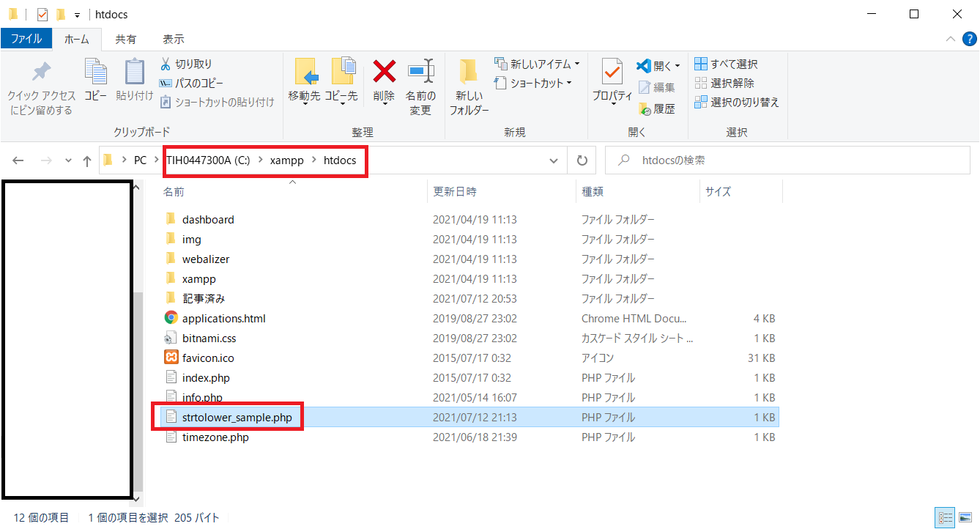Click すべて選択 (Select all)
Screen dimensions: 980x529
pyautogui.click(x=726, y=64)
